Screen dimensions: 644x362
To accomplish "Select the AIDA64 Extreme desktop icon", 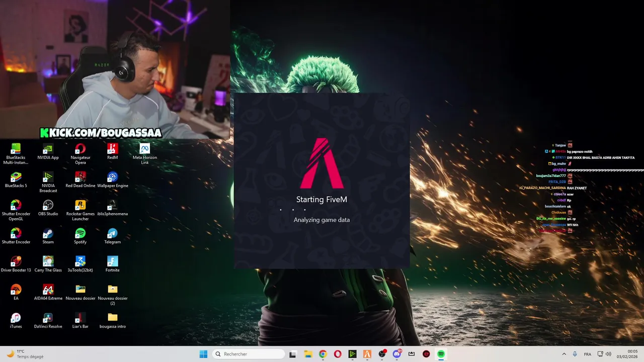I will point(48,292).
